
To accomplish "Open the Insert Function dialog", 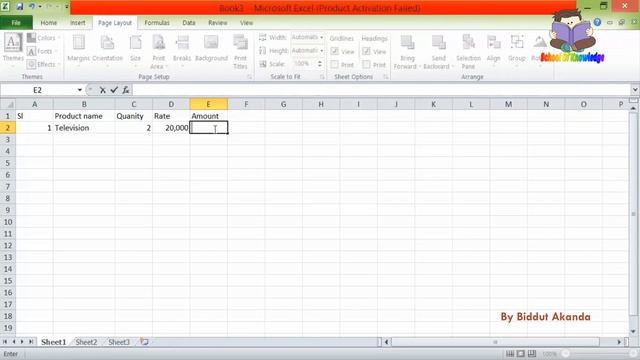I will pos(126,90).
